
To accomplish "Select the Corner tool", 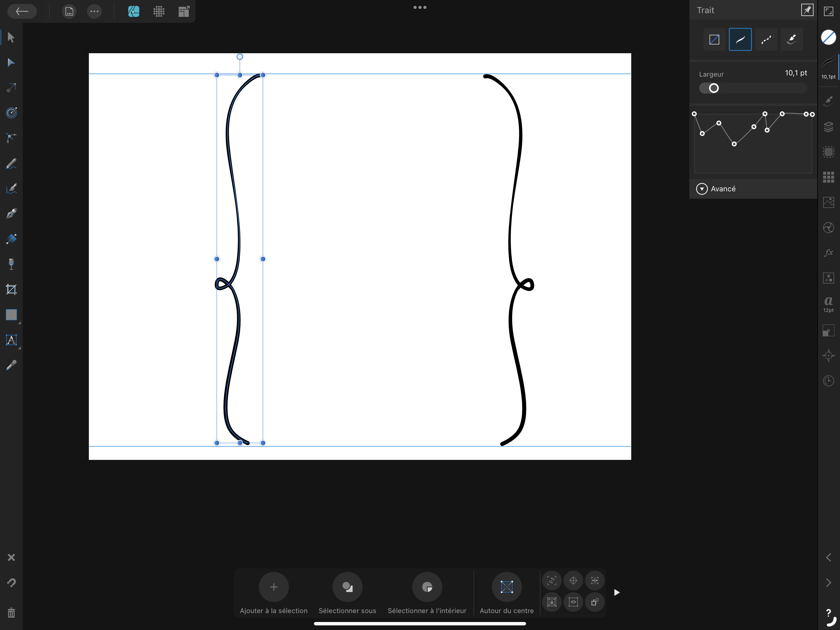I will point(11,138).
